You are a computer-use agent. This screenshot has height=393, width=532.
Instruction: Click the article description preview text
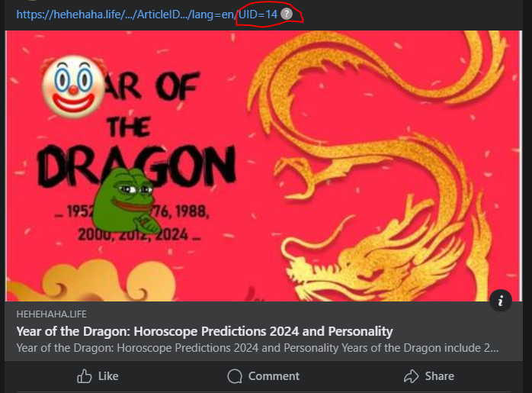coord(258,348)
